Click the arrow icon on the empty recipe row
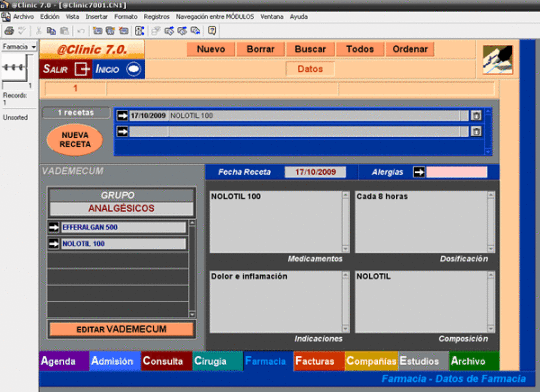540x392 pixels. 122,131
